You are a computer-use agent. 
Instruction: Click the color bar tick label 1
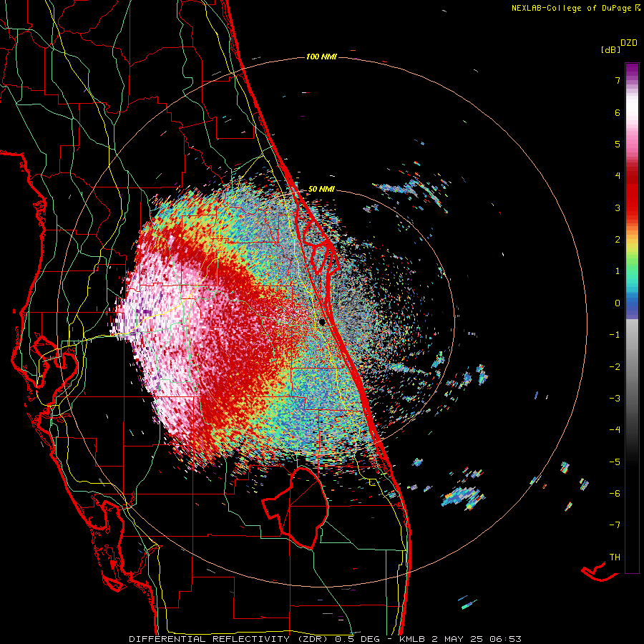pos(618,271)
